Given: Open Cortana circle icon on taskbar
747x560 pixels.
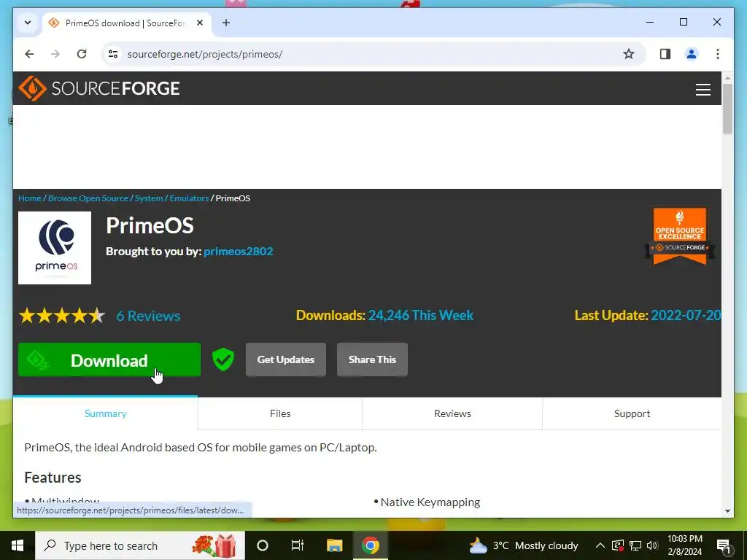Looking at the screenshot, I should point(263,545).
